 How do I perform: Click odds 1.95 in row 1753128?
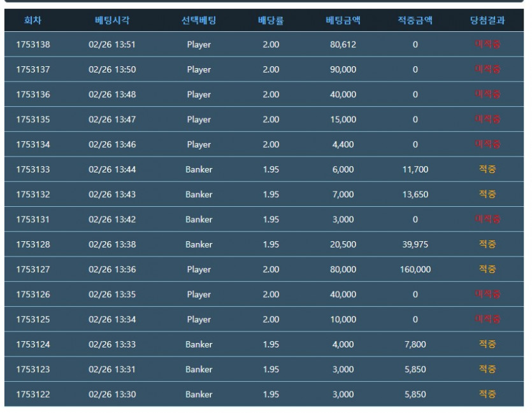point(271,244)
